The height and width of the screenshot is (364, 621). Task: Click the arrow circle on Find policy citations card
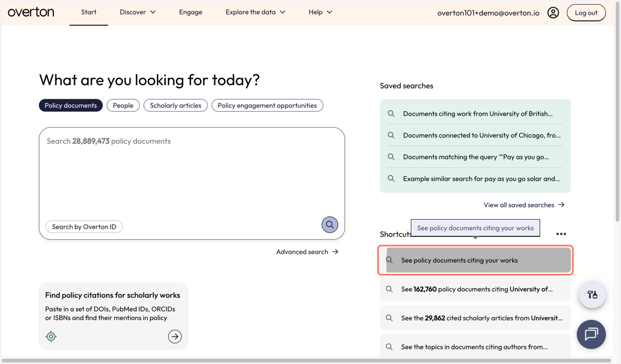tap(175, 337)
